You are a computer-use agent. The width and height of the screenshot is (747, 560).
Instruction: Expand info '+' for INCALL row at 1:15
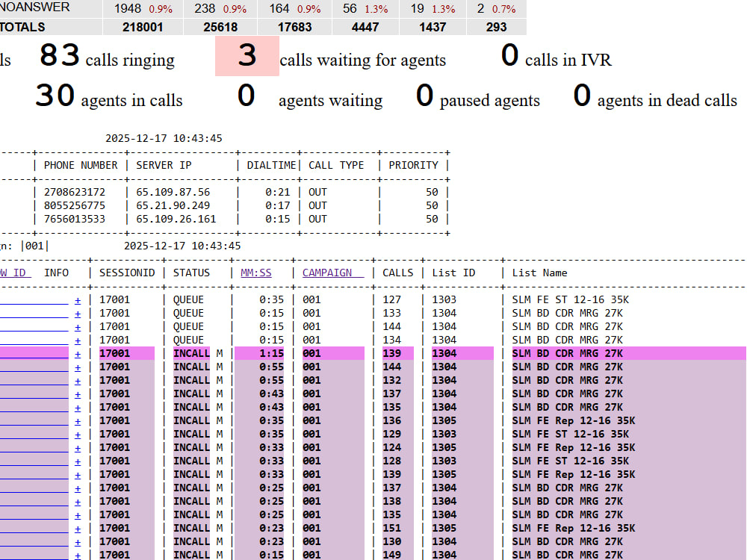(78, 354)
